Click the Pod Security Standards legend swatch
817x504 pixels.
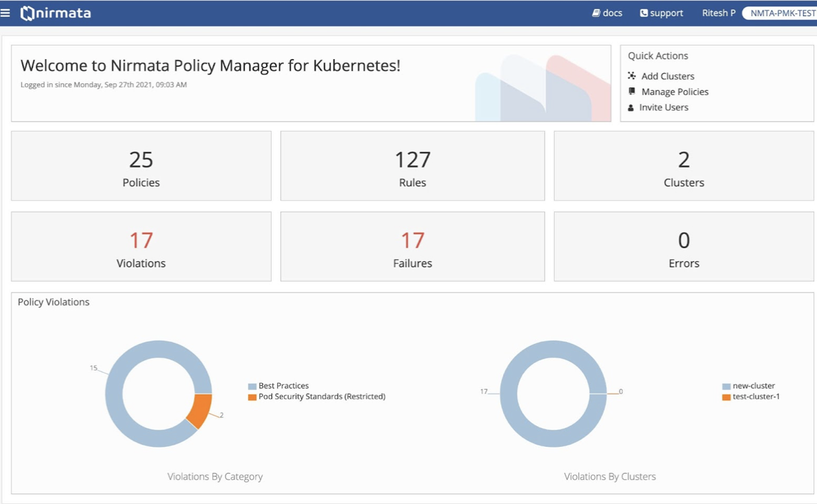point(252,397)
